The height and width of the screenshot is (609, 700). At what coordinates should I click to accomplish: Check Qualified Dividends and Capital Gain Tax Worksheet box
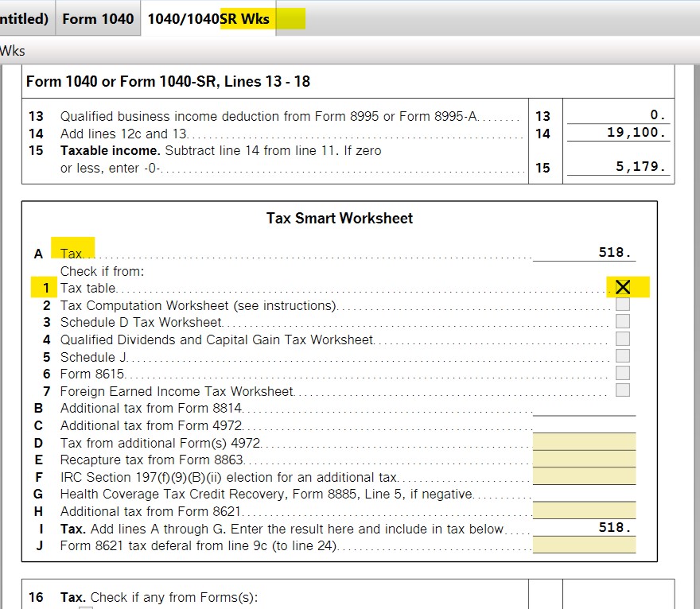pyautogui.click(x=623, y=339)
